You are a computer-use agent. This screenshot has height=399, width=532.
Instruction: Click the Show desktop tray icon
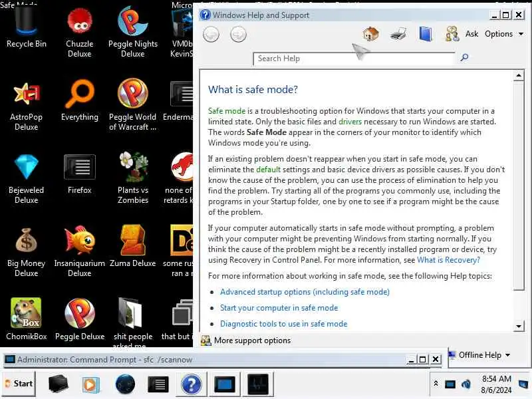tap(523, 384)
